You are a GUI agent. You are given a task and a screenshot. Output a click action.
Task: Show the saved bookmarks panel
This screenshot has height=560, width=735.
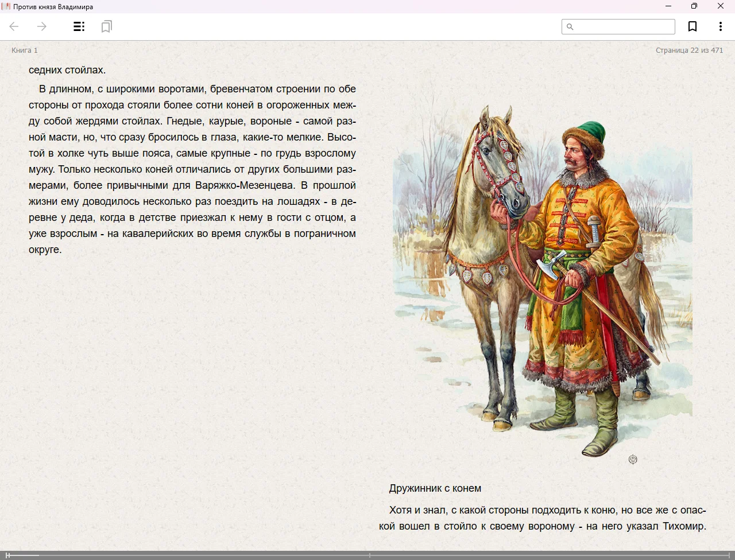(106, 26)
